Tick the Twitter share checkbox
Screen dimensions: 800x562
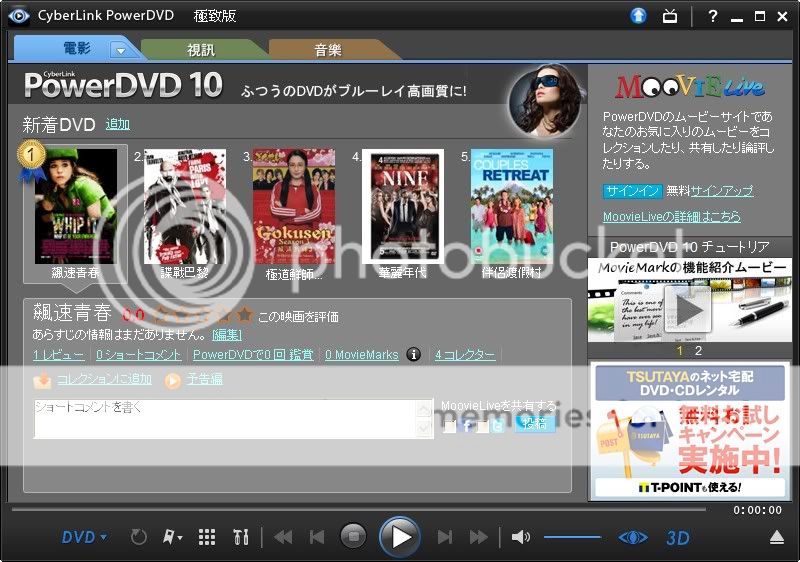pyautogui.click(x=482, y=426)
